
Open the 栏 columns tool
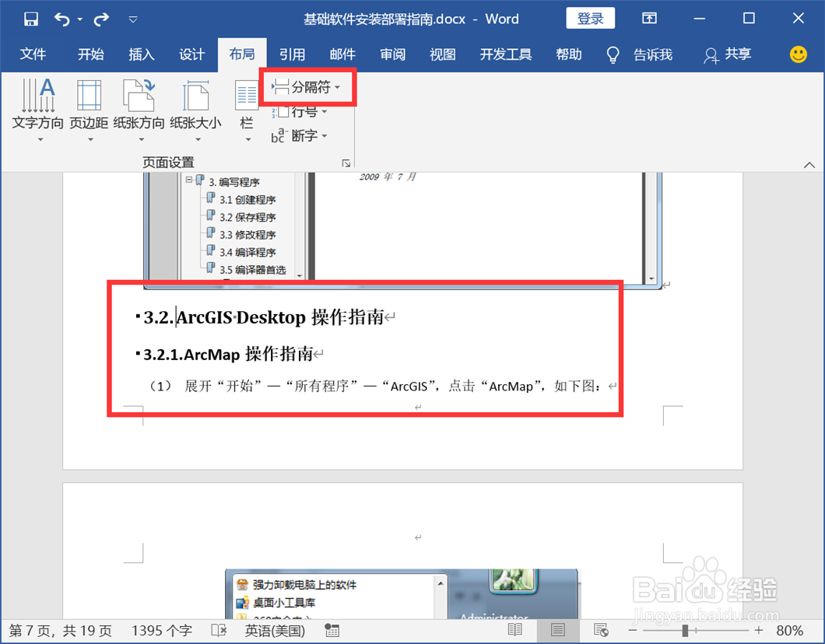[246, 104]
